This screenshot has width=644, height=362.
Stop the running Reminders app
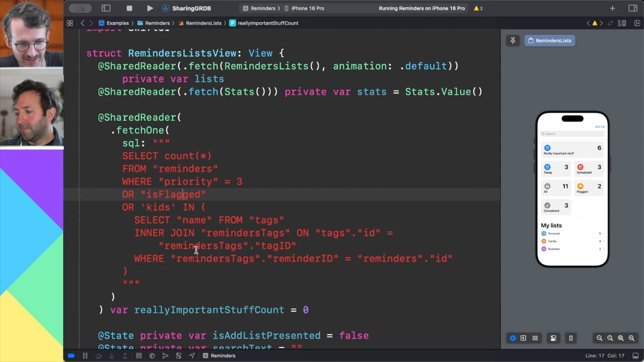pyautogui.click(x=129, y=8)
